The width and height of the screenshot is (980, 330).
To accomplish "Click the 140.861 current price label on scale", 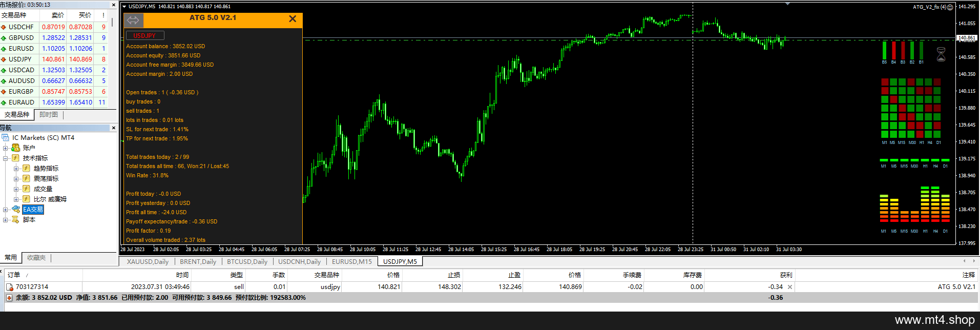I will pos(967,38).
